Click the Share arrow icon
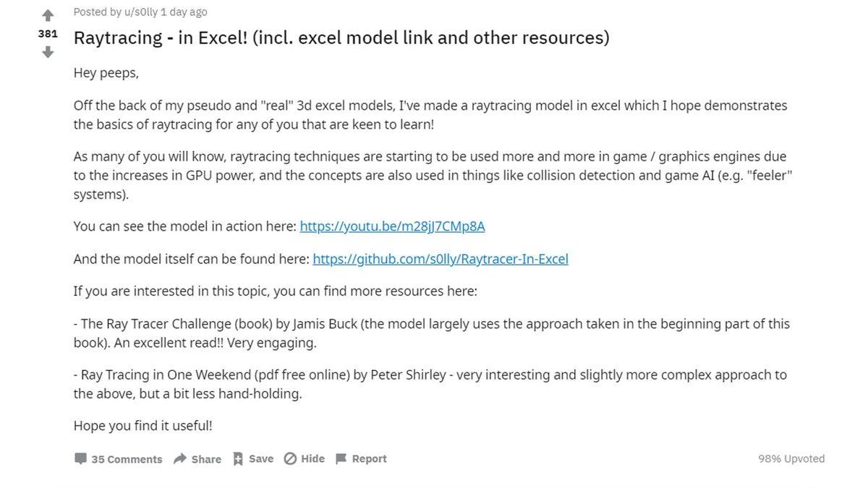 pos(179,458)
